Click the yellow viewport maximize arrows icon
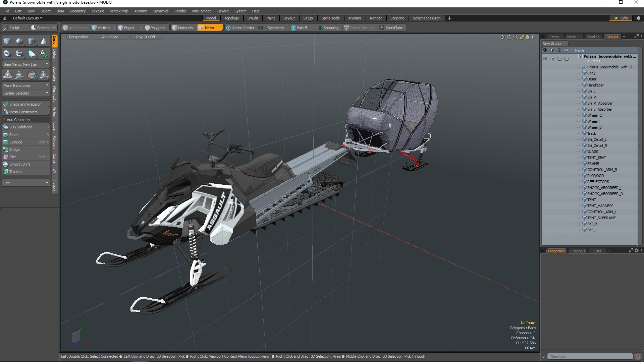The width and height of the screenshot is (644, 362). point(522,37)
